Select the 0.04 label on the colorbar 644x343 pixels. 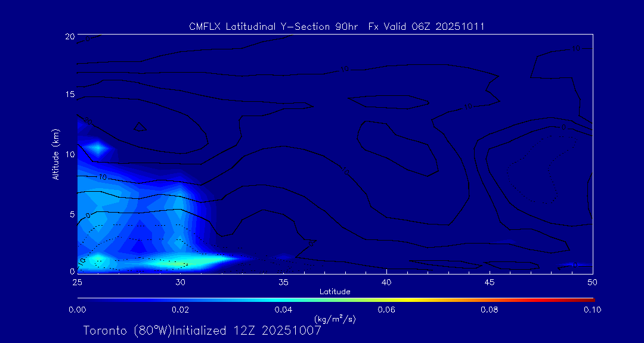click(x=283, y=309)
